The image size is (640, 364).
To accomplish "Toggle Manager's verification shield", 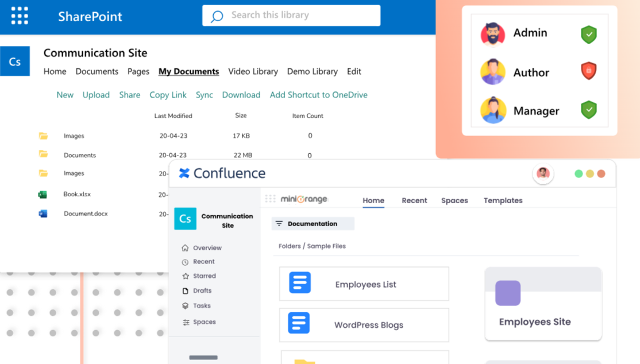I will click(588, 110).
